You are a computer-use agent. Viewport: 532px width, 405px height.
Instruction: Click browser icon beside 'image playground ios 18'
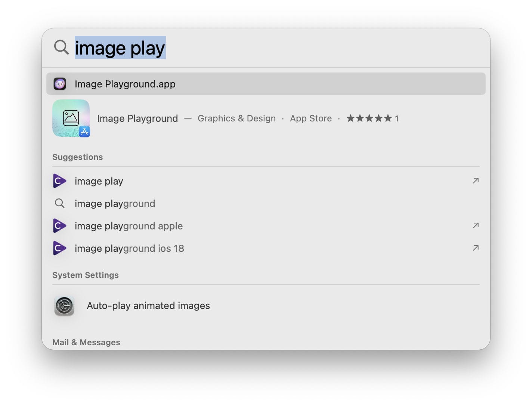(60, 248)
